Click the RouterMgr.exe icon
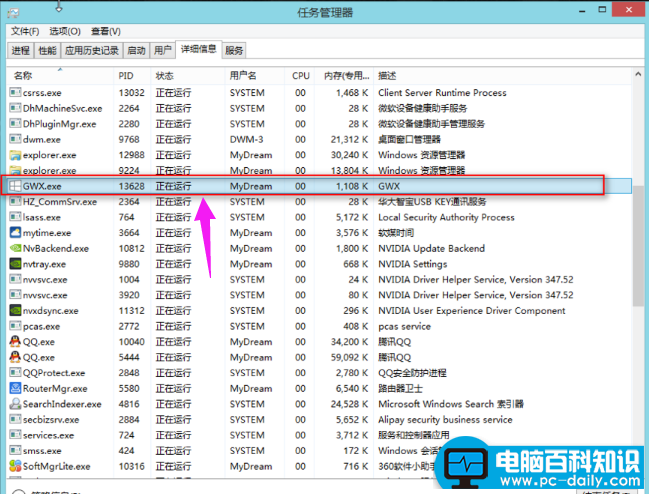Image resolution: width=649 pixels, height=494 pixels. pyautogui.click(x=15, y=388)
